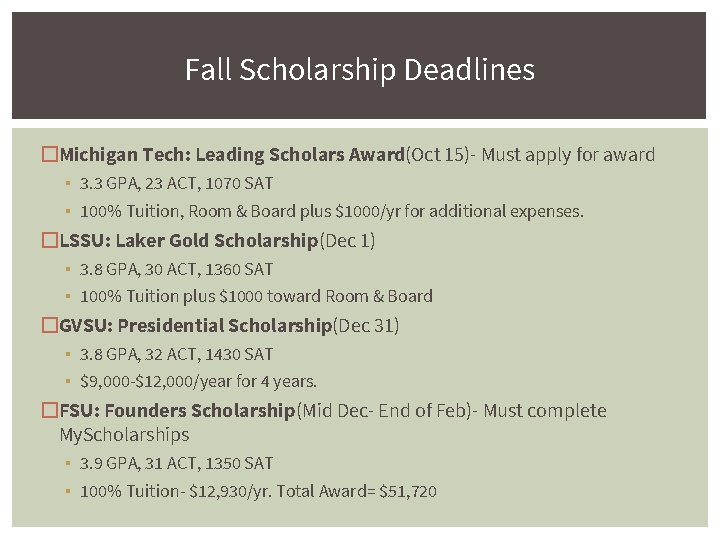Viewport: 720px width, 540px height.
Task: Click the square bullet before LSSU
Action: point(50,241)
